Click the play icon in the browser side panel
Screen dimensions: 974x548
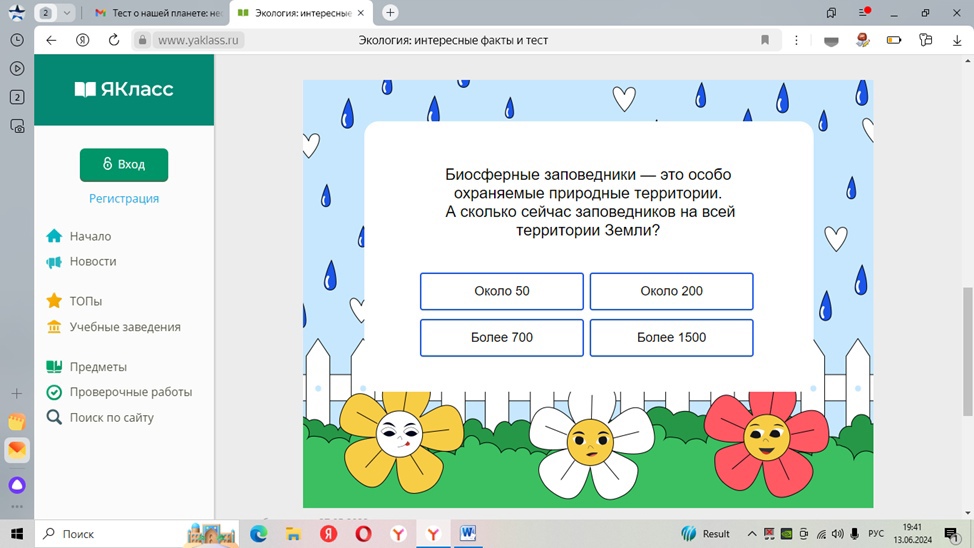[x=17, y=68]
